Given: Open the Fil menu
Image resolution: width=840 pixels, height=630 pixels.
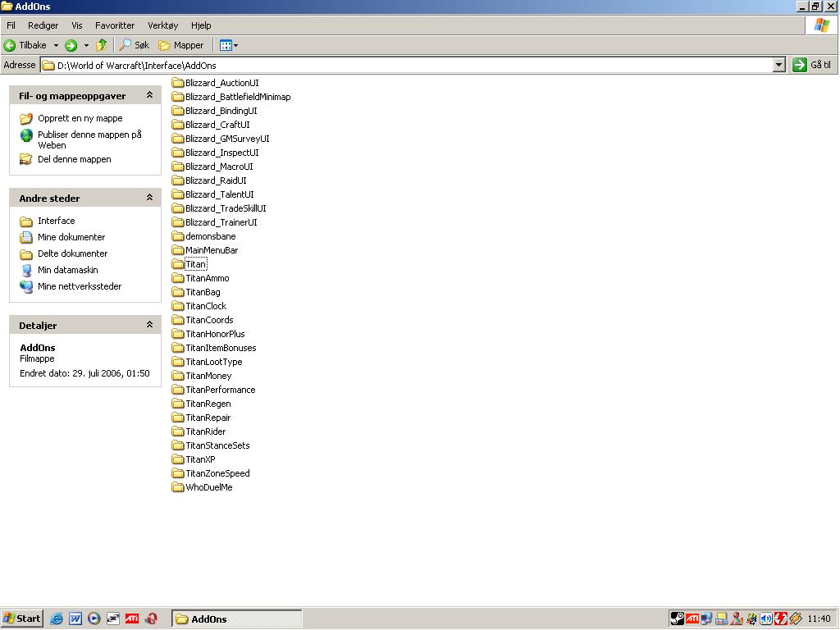Looking at the screenshot, I should 11,25.
